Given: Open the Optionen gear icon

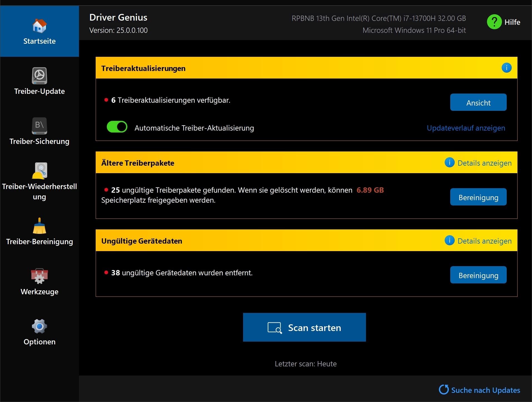Looking at the screenshot, I should pyautogui.click(x=39, y=326).
